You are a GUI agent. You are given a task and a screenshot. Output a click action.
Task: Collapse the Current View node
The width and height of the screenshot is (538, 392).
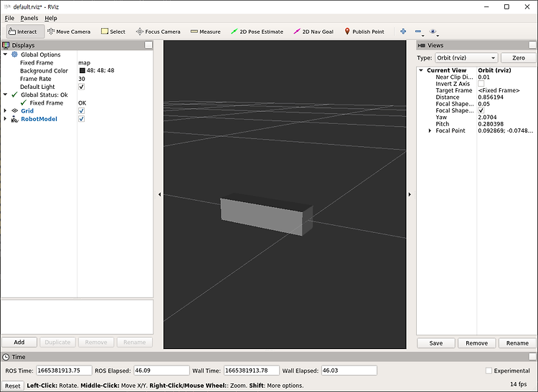click(421, 70)
